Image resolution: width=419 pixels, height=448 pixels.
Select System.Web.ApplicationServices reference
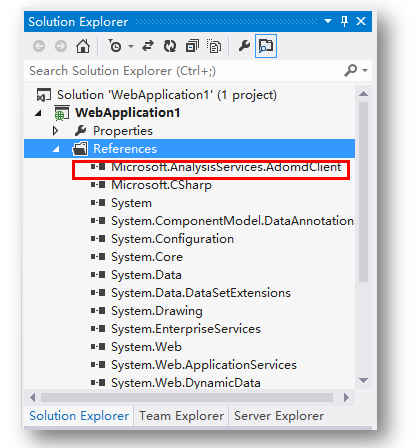[x=204, y=365]
